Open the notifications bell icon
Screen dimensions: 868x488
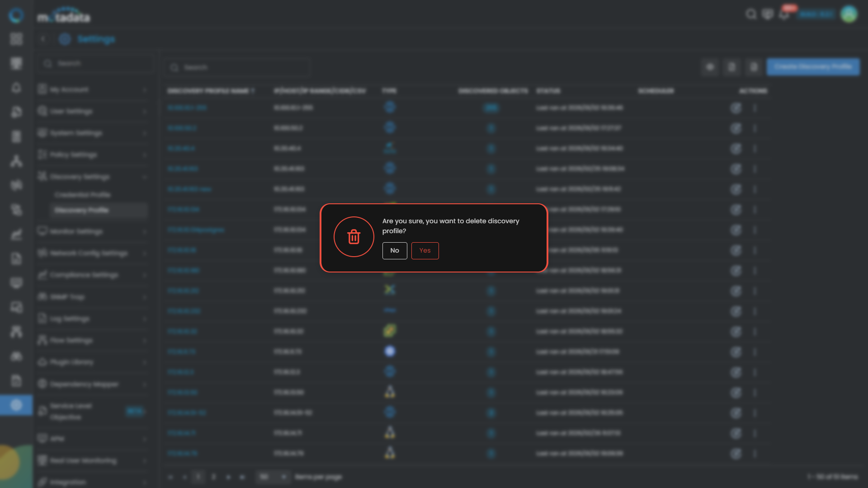pyautogui.click(x=784, y=14)
